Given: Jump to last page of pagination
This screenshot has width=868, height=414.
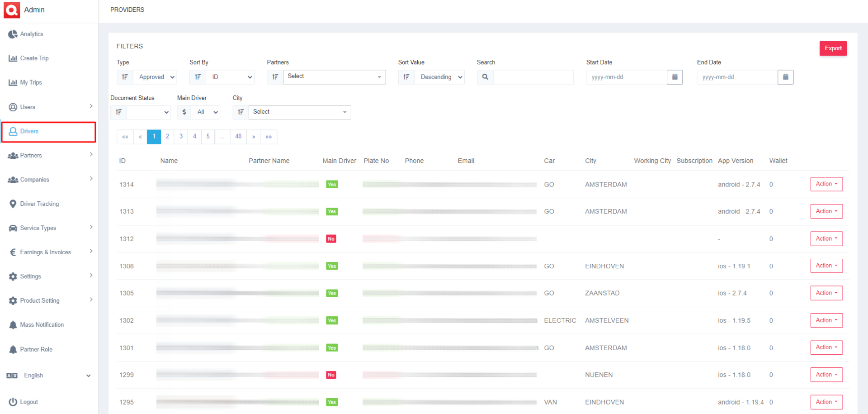Looking at the screenshot, I should pyautogui.click(x=269, y=137).
